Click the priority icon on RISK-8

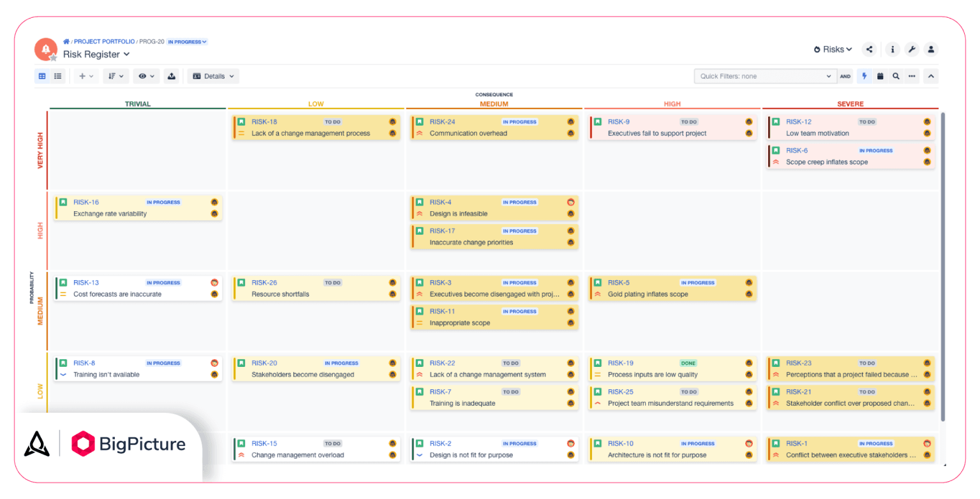pyautogui.click(x=63, y=375)
